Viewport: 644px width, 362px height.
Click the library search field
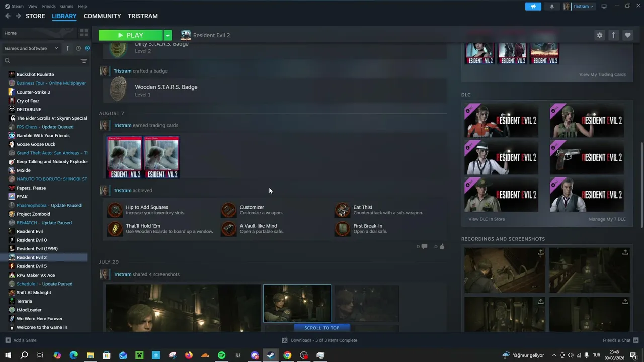click(x=41, y=61)
